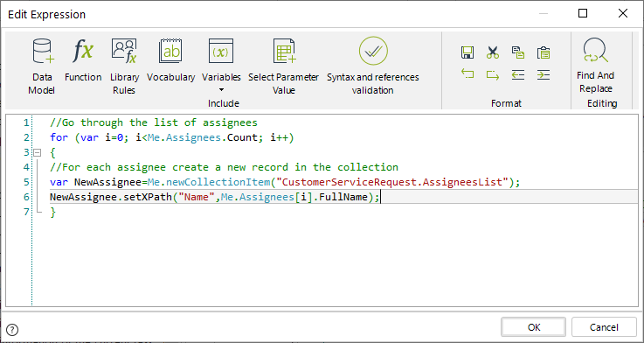Cancel the Edit Expression dialog
This screenshot has width=644, height=343.
[x=604, y=327]
